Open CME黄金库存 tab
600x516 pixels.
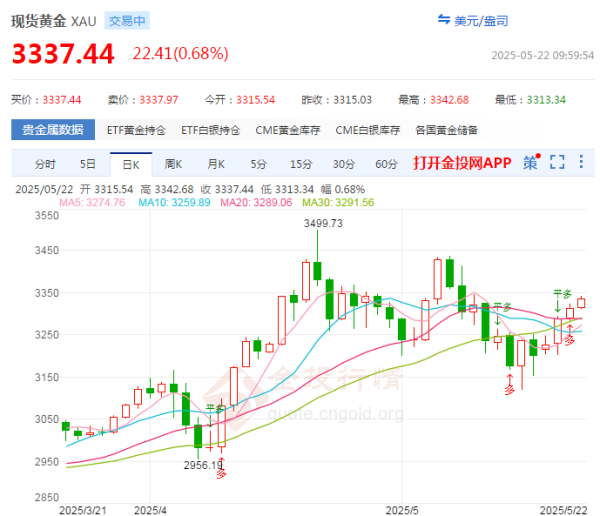288,130
